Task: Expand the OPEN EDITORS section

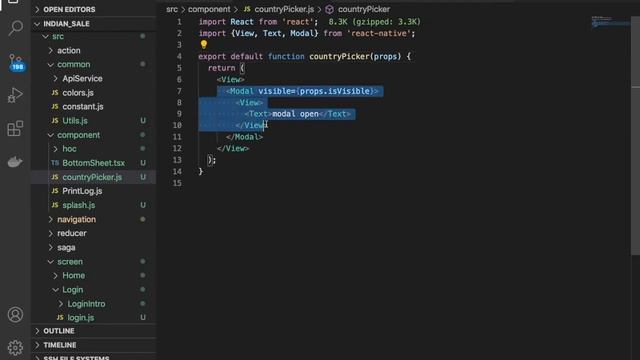Action: (x=94, y=9)
